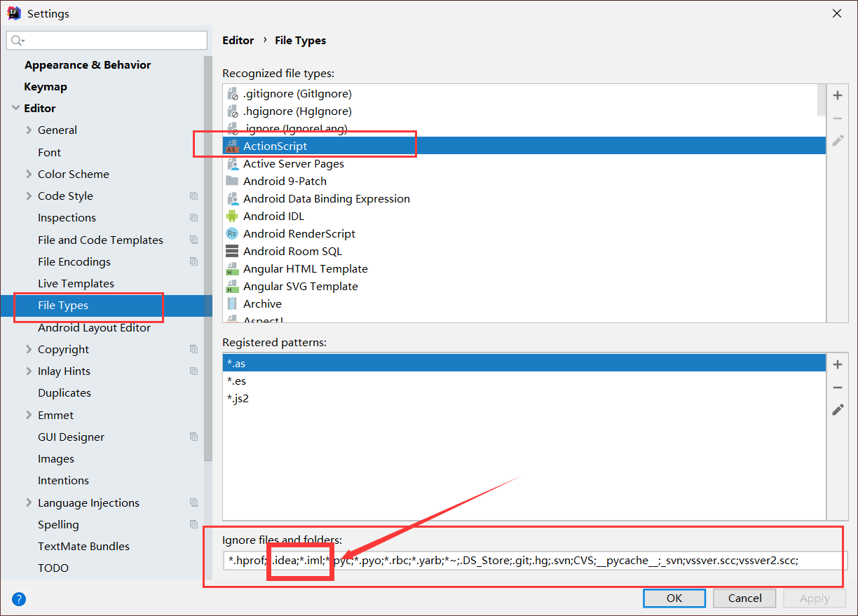Click the project-level icon beside File Encodings
Screen dimensions: 858x616
tap(193, 262)
